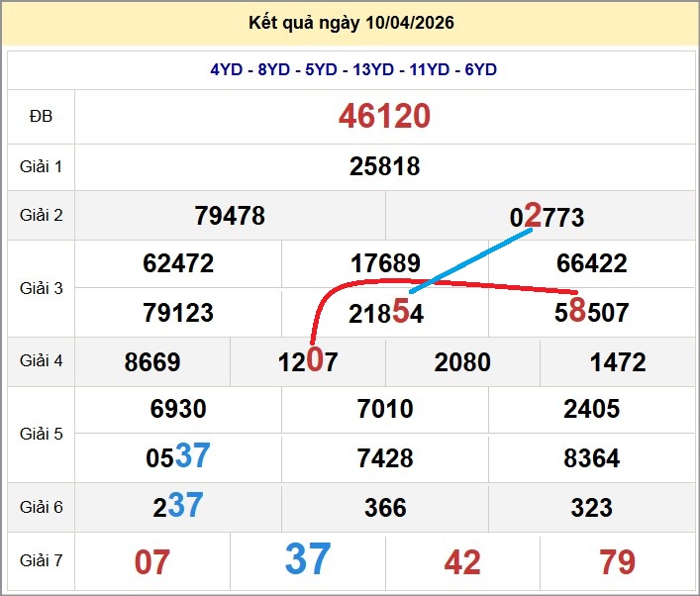Click the Giải 2 number 79478

click(230, 216)
